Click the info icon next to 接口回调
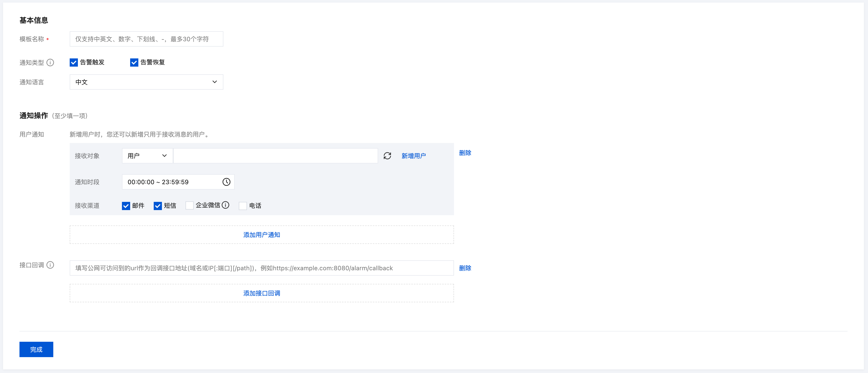The width and height of the screenshot is (868, 373). (x=50, y=265)
